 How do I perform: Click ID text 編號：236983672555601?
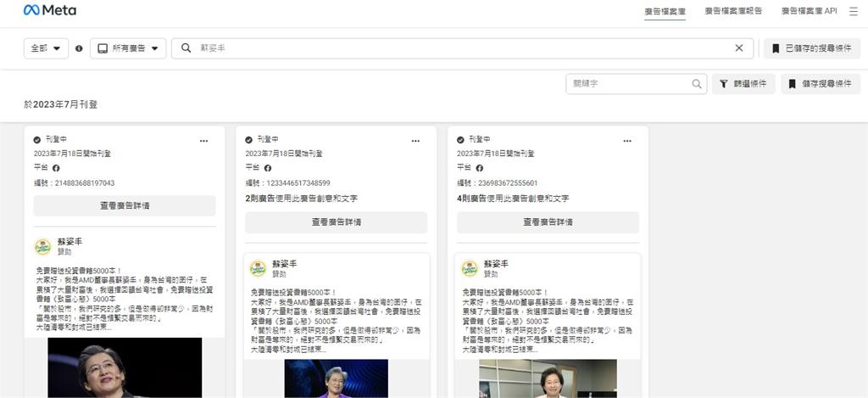tap(497, 183)
